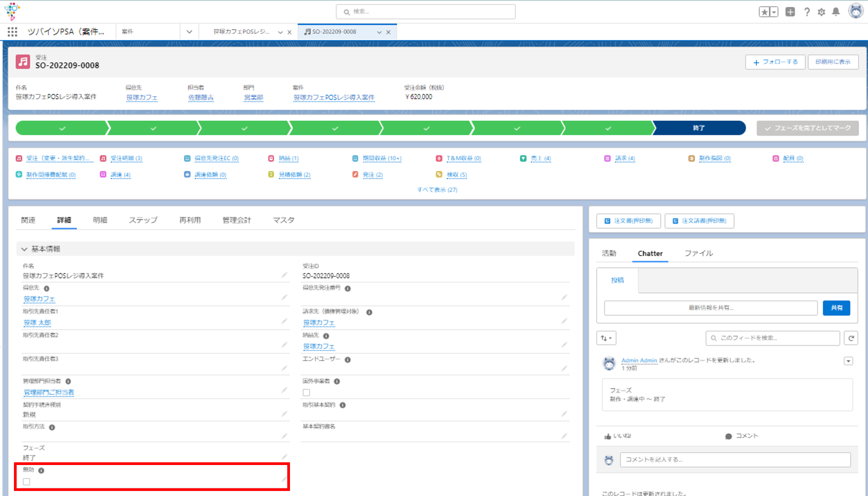Open the user avatar profile menu
The width and height of the screenshot is (868, 496).
pyautogui.click(x=856, y=11)
